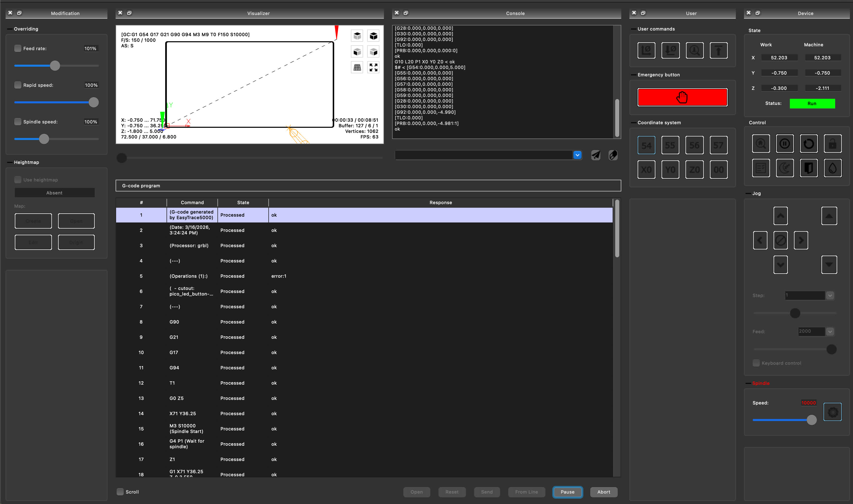The height and width of the screenshot is (504, 853).
Task: Enable the Feed rate override checkbox
Action: click(18, 48)
